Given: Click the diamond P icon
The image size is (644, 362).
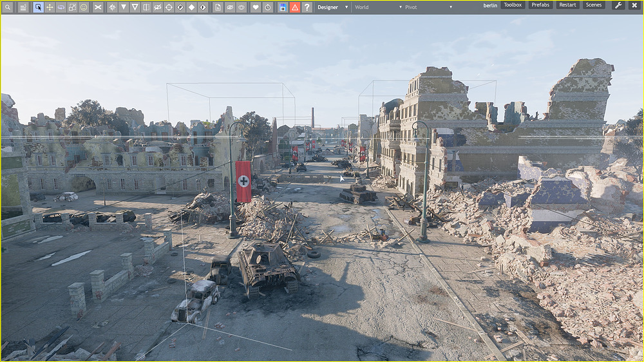Looking at the screenshot, I should pos(180,7).
